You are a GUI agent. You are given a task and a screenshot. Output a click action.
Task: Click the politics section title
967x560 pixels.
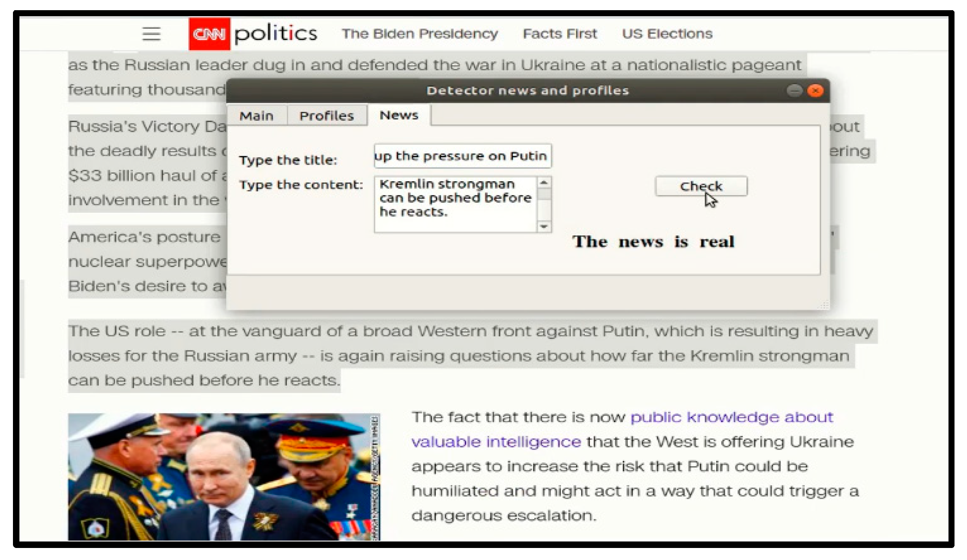click(276, 34)
